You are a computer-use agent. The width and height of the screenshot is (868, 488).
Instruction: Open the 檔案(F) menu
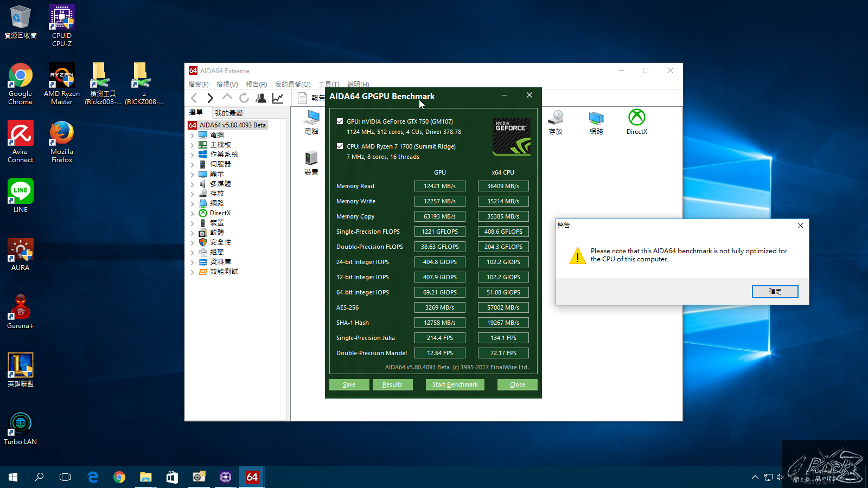(199, 85)
